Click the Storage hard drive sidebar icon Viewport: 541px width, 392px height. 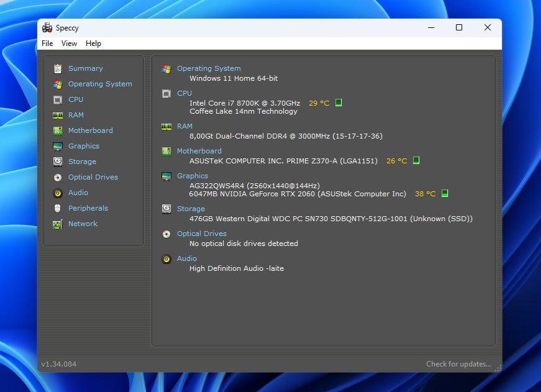58,162
